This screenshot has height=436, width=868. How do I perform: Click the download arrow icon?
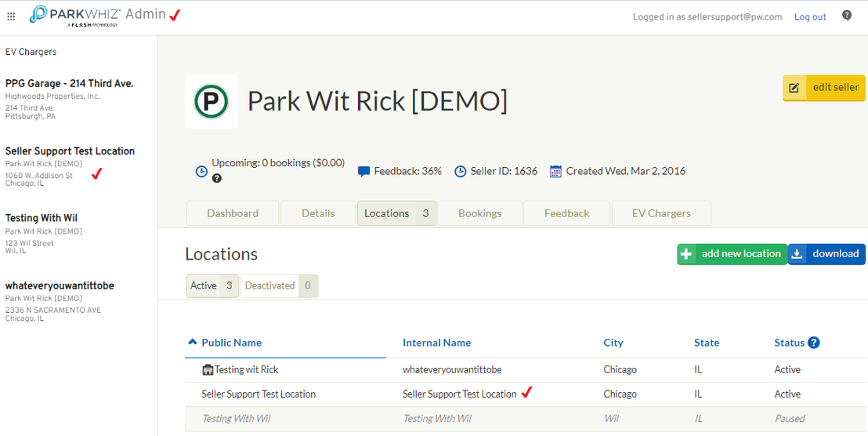coord(797,254)
